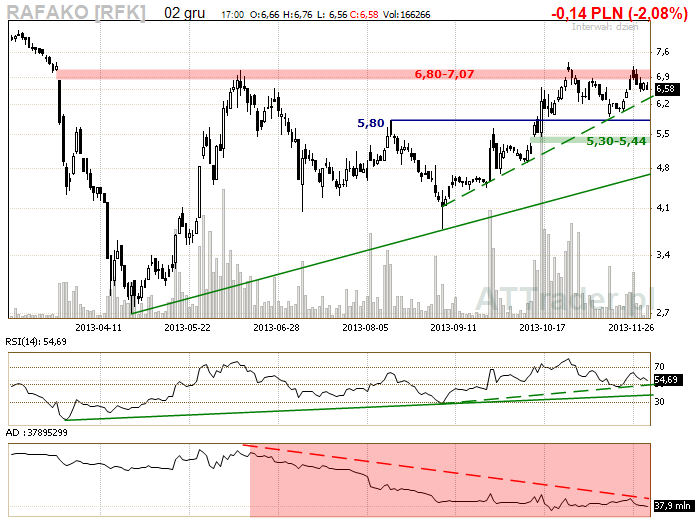Click the 4,8 price axis label
700x522 pixels.
pos(662,168)
